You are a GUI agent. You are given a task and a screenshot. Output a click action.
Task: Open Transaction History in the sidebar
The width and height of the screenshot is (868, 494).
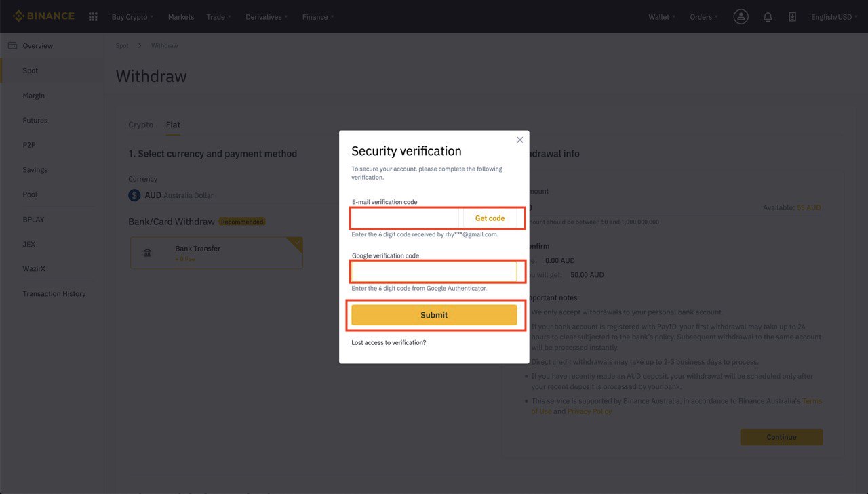tap(54, 294)
